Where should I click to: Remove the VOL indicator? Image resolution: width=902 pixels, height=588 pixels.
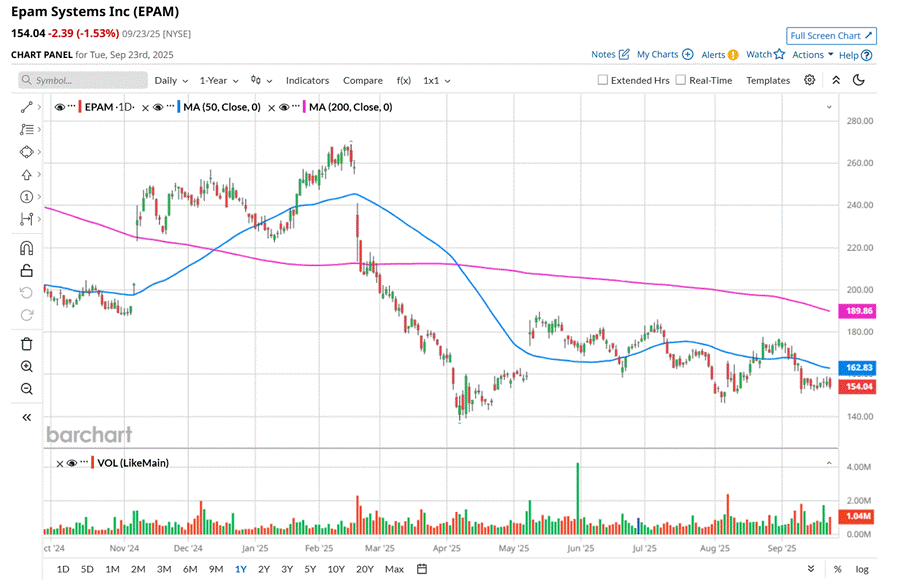click(x=60, y=464)
